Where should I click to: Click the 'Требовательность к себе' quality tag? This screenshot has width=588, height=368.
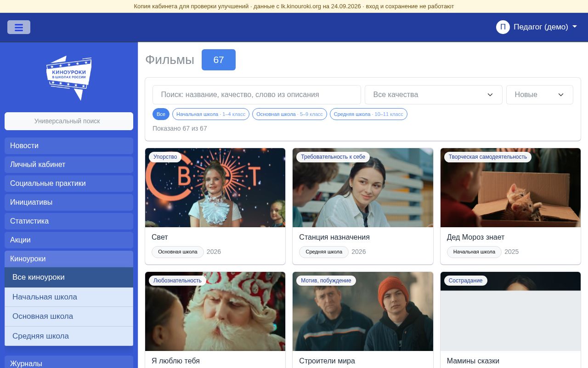(333, 157)
